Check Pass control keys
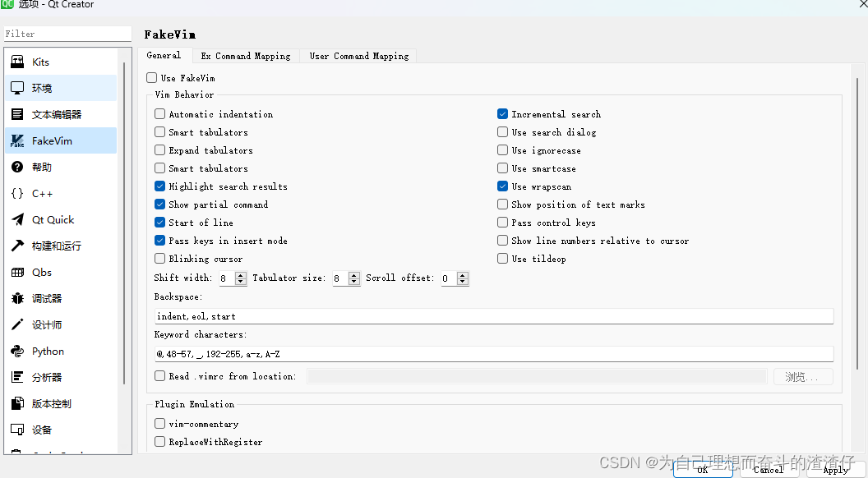Screen dimensions: 868x478 [x=503, y=223]
